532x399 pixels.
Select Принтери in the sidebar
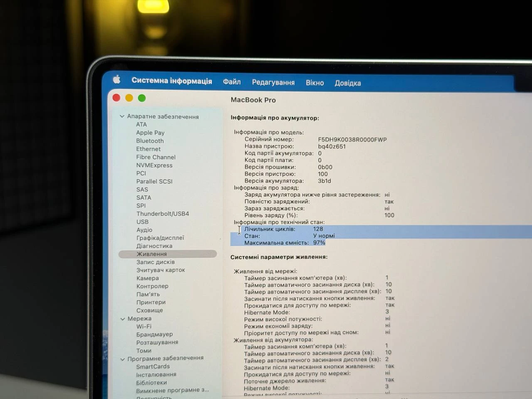151,302
